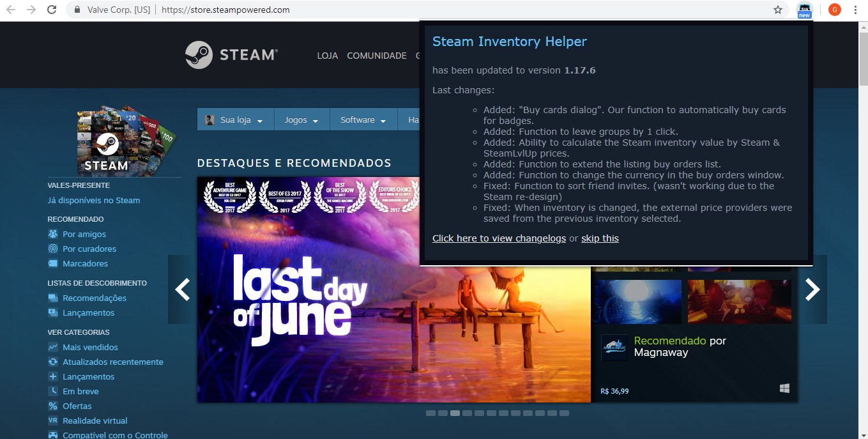Image resolution: width=868 pixels, height=439 pixels.
Task: Click the red screenshot thumbnail of featured game
Action: click(x=740, y=302)
